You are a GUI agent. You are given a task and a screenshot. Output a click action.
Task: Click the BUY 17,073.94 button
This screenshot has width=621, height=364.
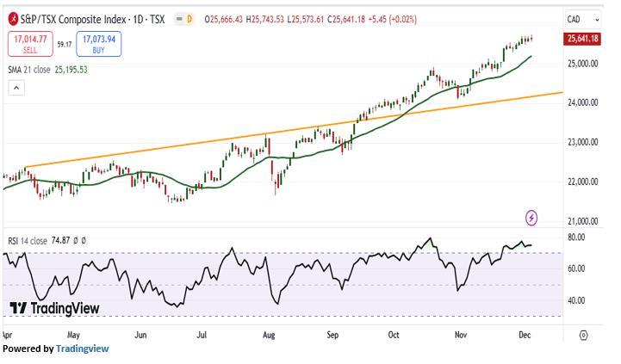98,43
